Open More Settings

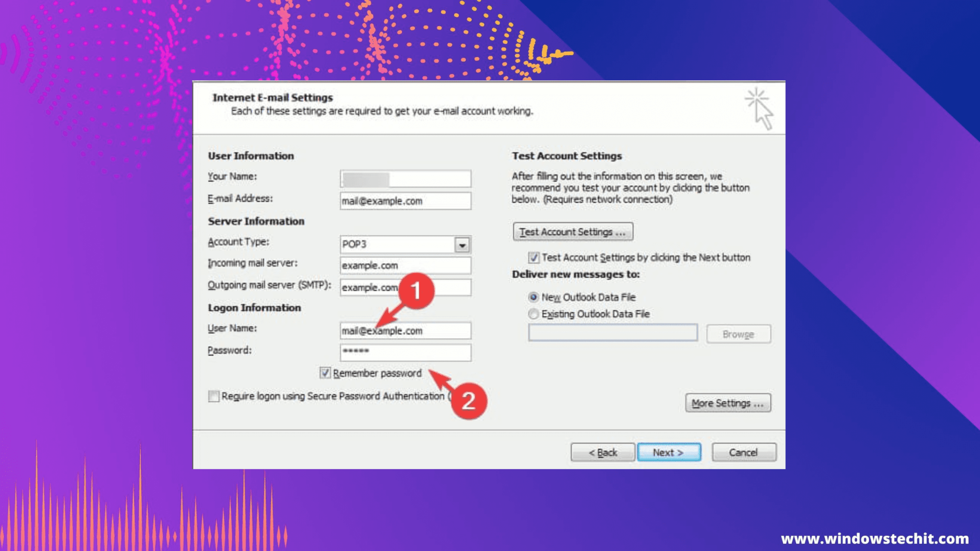727,403
